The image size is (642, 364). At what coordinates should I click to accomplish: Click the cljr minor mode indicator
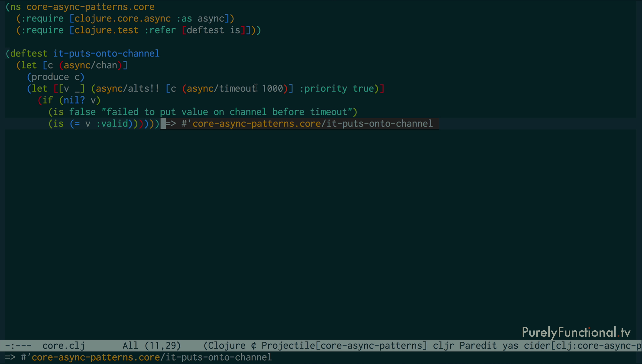click(x=443, y=346)
